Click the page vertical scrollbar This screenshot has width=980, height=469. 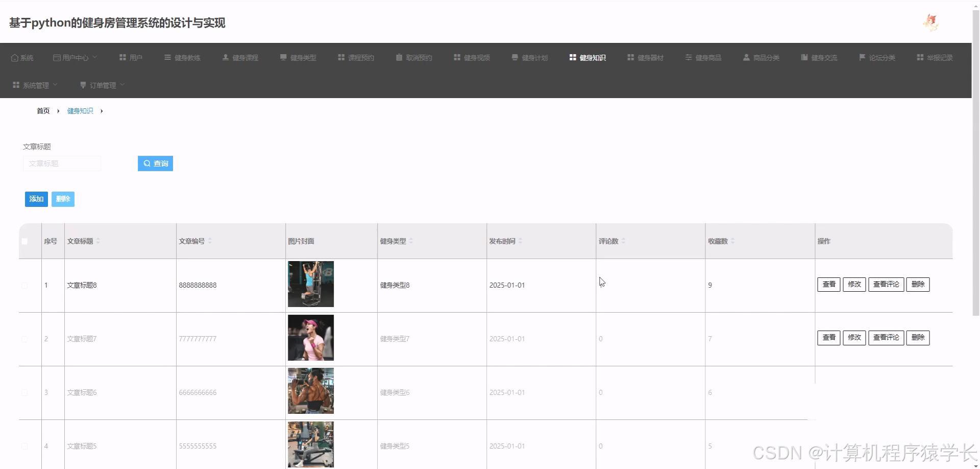976,163
